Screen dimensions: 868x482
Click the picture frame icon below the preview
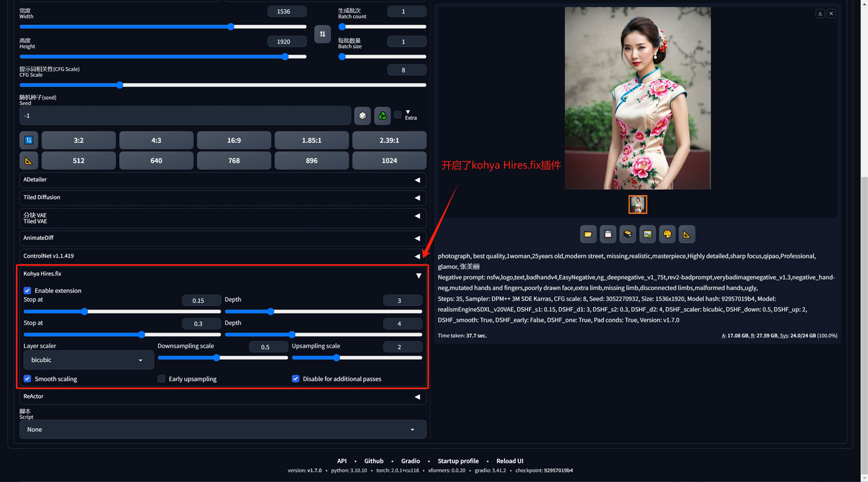[648, 234]
